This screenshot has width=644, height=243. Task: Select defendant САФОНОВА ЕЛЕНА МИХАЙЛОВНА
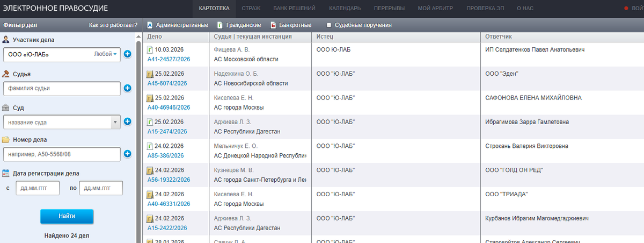tap(533, 98)
